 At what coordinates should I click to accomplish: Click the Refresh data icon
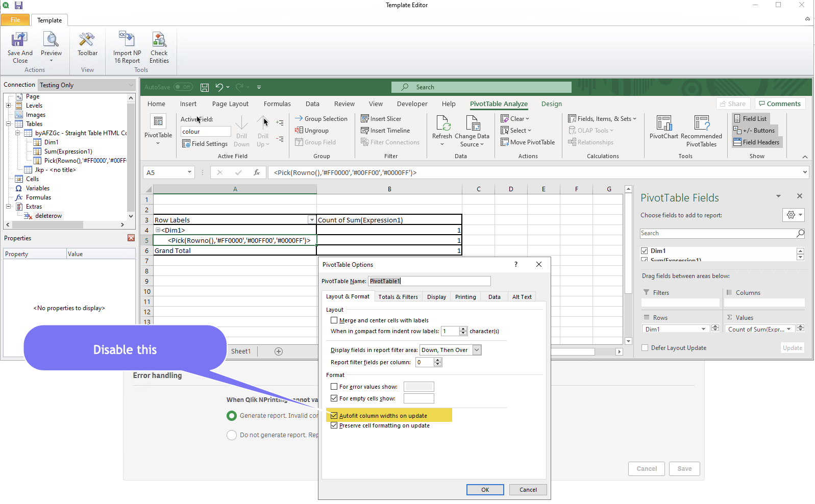(x=442, y=123)
